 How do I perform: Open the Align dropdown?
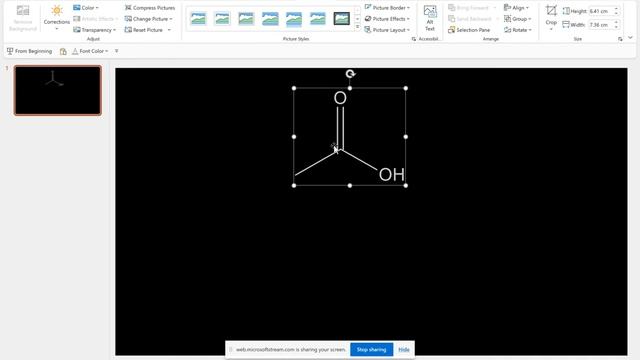(516, 8)
